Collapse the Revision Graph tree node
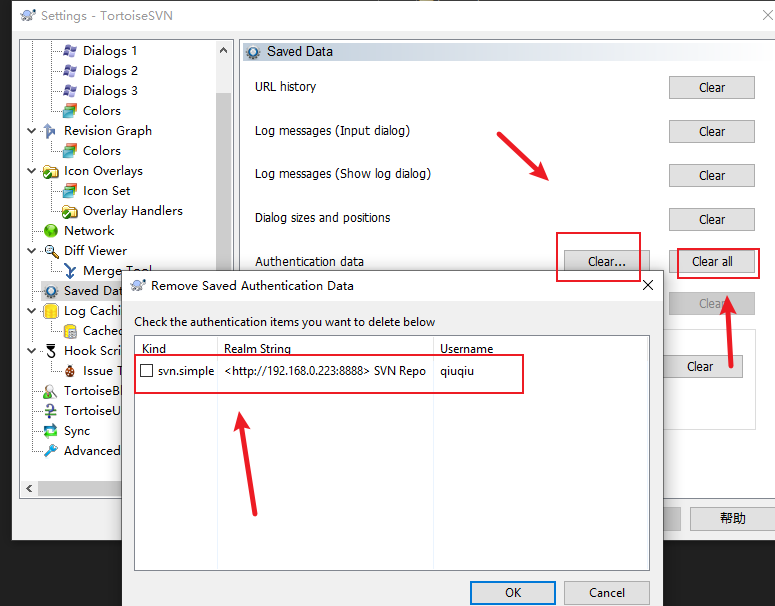The height and width of the screenshot is (606, 775). point(32,130)
